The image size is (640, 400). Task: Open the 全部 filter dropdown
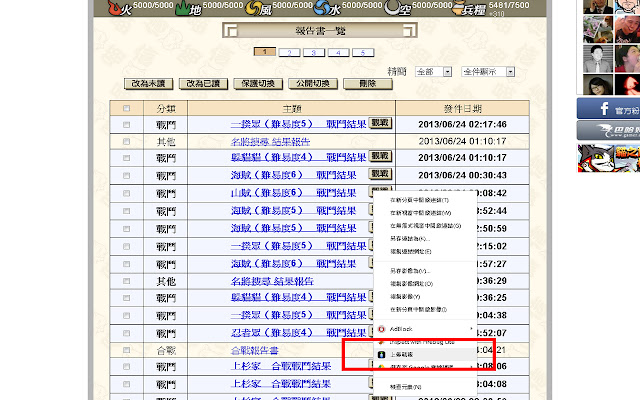point(433,72)
